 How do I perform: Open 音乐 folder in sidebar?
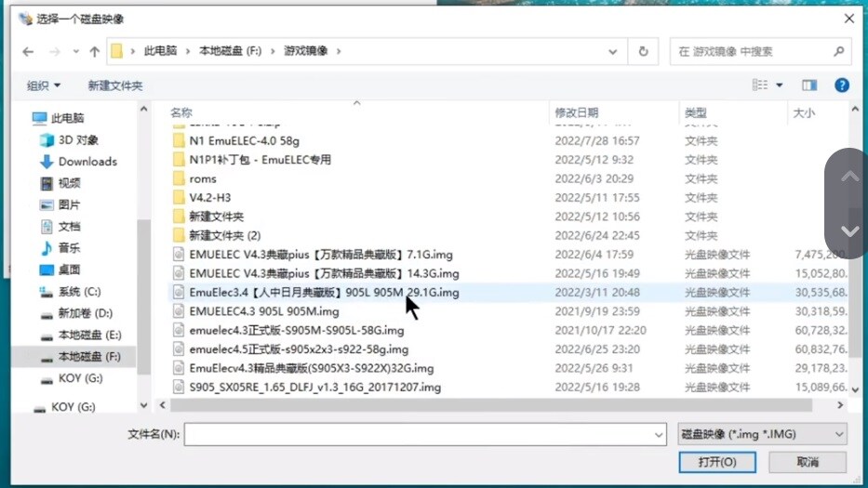tap(60, 248)
